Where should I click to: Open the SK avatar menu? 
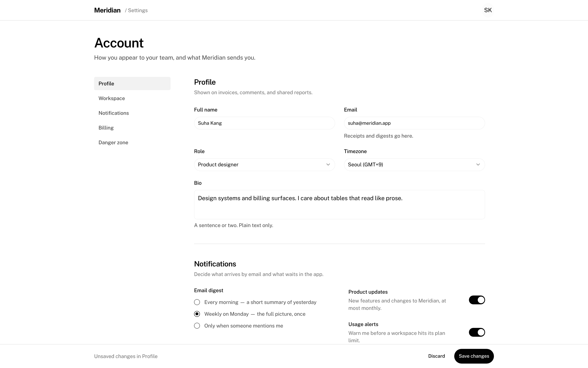488,10
